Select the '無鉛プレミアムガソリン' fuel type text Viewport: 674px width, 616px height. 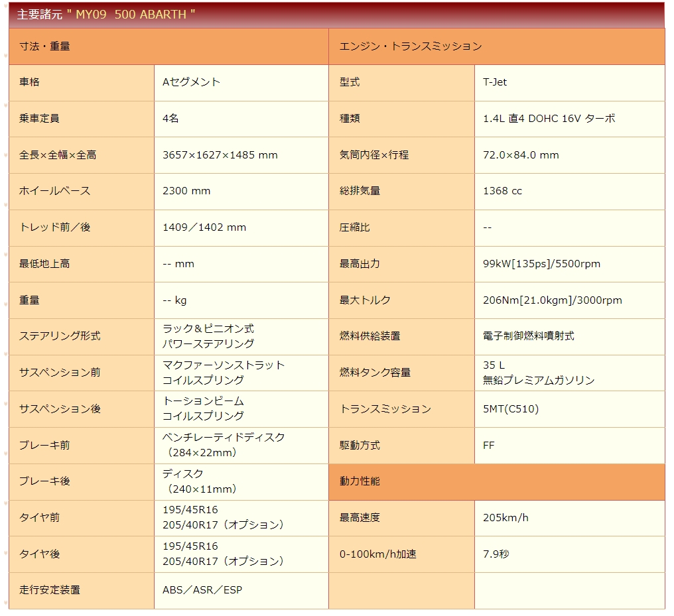[539, 380]
